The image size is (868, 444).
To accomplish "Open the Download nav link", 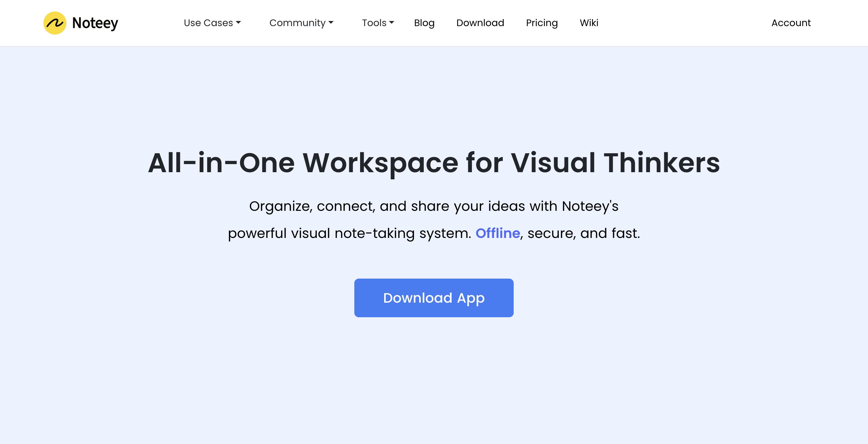I will coord(480,23).
